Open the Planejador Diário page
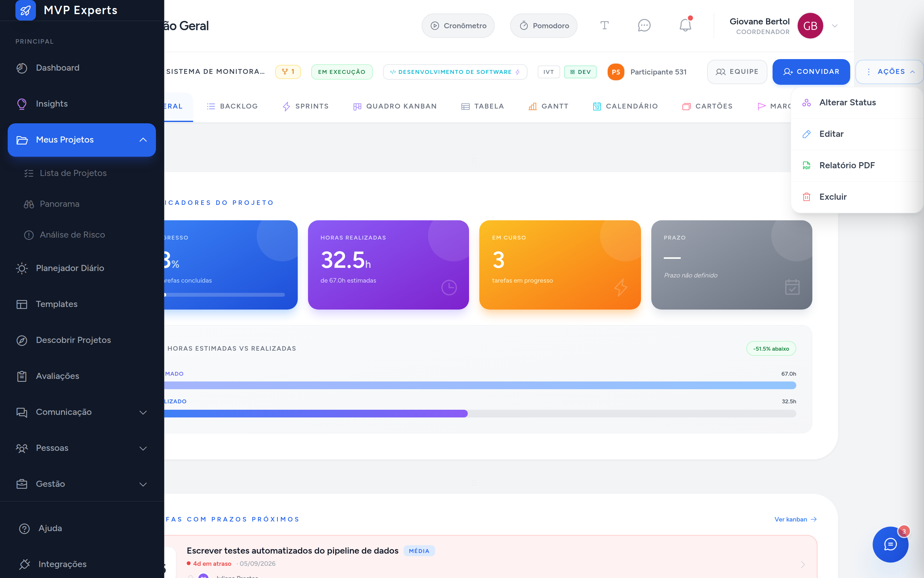Screen dimensions: 924x578 coord(82,268)
